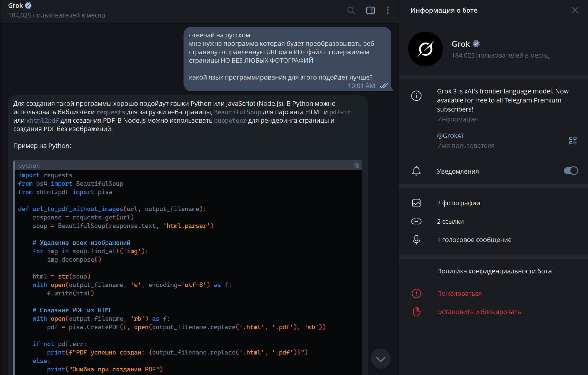Screen dimensions: 588x375
Task: Click the red hand stop icon
Action: click(x=417, y=312)
